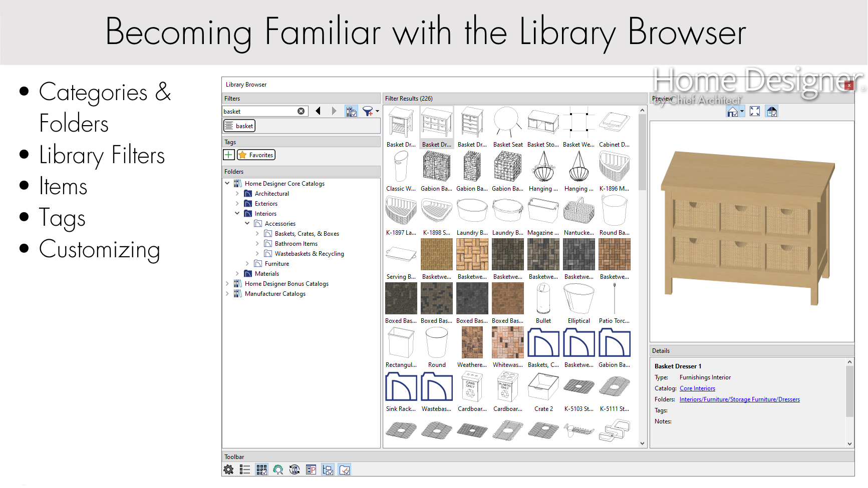Select the Baskets, Crates, & Boxes folder

click(x=307, y=234)
